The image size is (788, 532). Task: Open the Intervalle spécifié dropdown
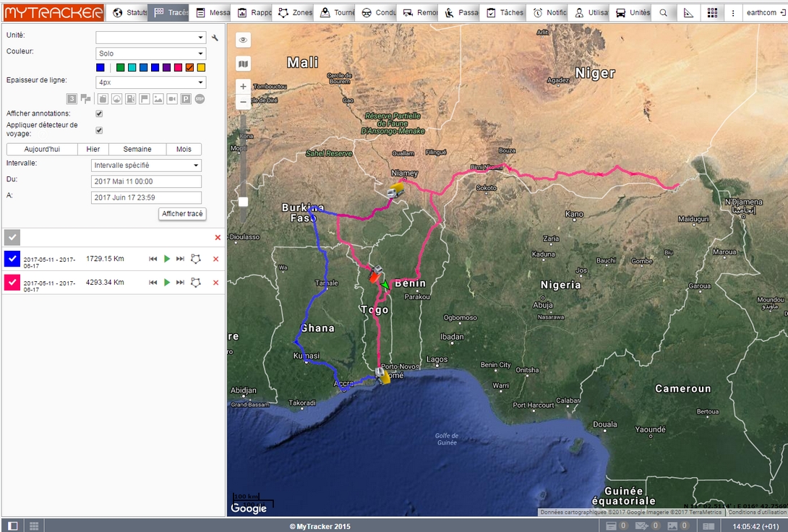[x=146, y=166]
